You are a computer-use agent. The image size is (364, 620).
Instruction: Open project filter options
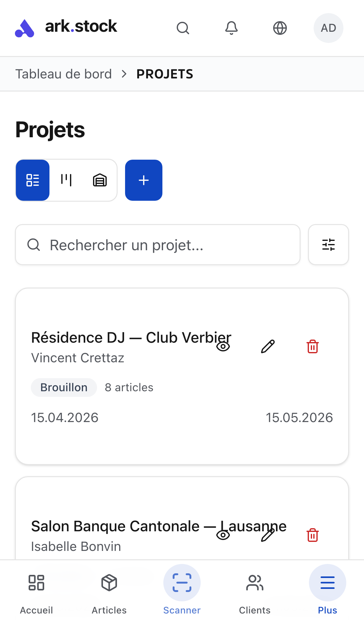pos(328,245)
